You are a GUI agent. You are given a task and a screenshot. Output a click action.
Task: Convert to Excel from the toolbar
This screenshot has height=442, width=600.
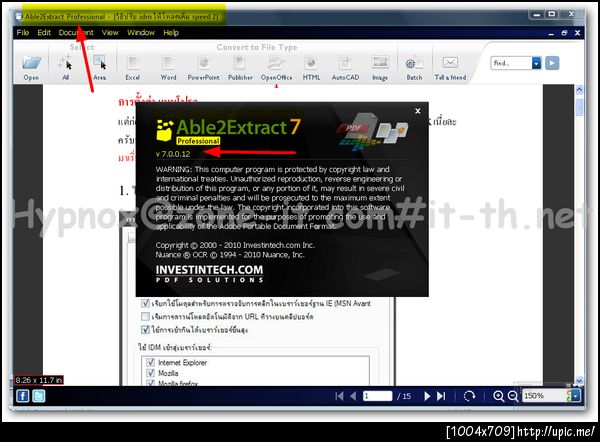[132, 67]
